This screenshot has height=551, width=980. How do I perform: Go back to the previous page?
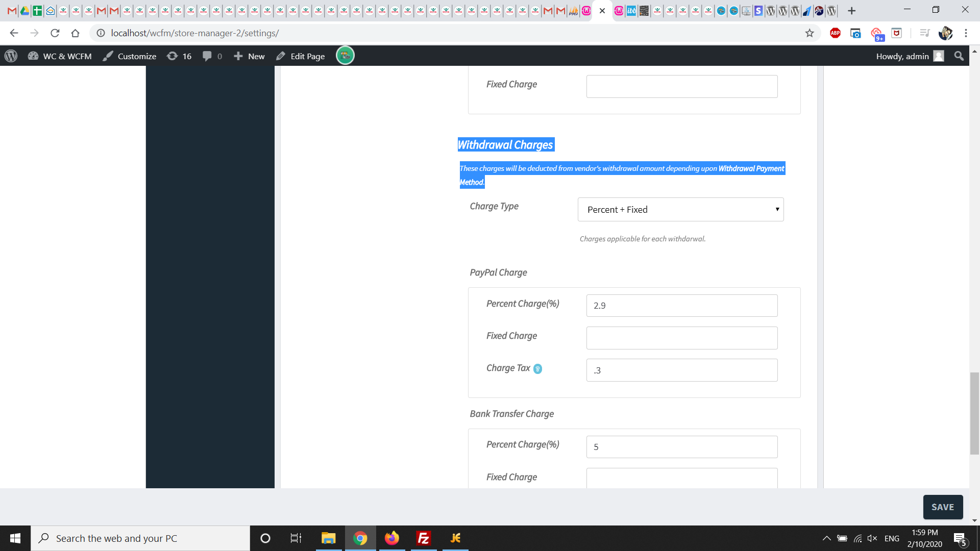tap(14, 33)
